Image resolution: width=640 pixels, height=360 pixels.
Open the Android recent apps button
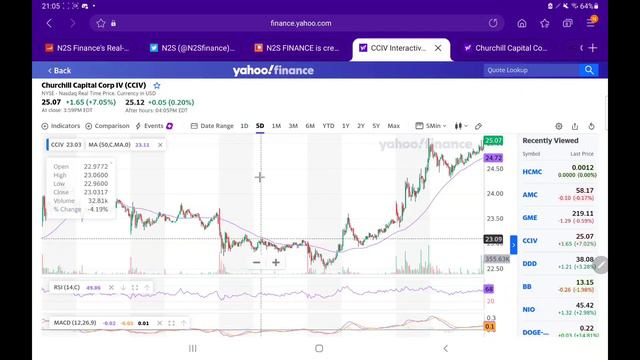193,348
